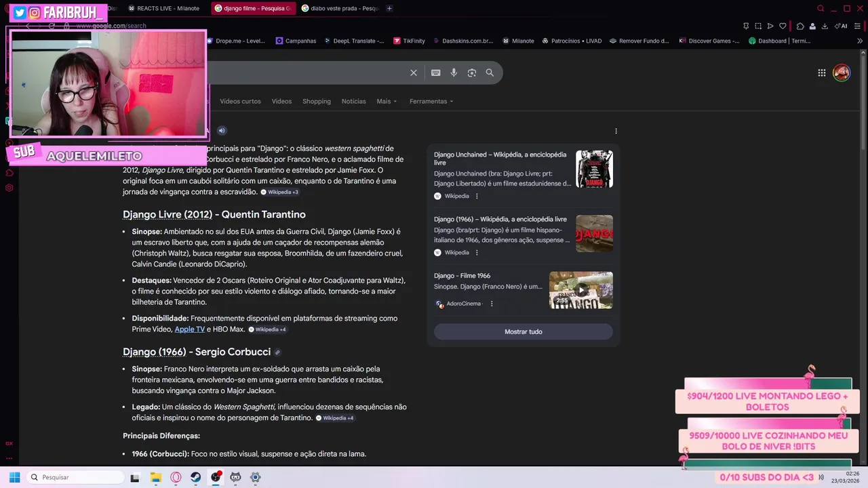Open options for Django (1966) Wikipedia source
The height and width of the screenshot is (488, 868).
coord(477,252)
